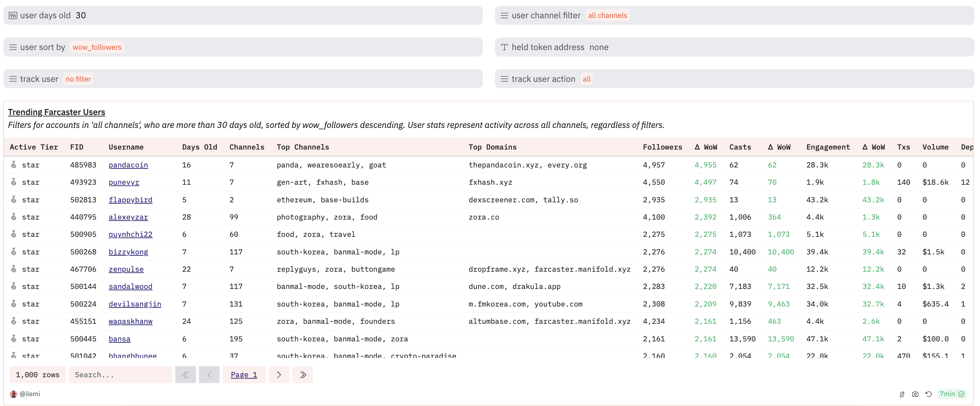Click the medal icon in zenpulse row
This screenshot has height=406, width=980.
click(x=14, y=269)
